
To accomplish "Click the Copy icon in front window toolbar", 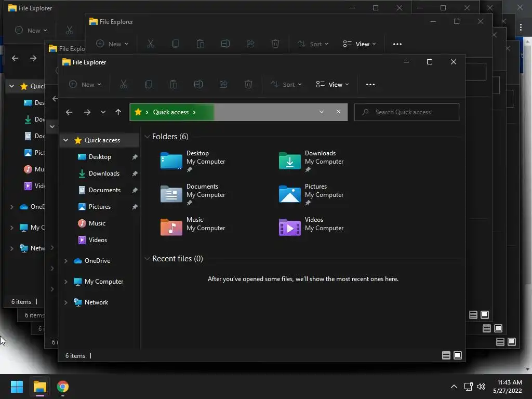I will pyautogui.click(x=148, y=85).
